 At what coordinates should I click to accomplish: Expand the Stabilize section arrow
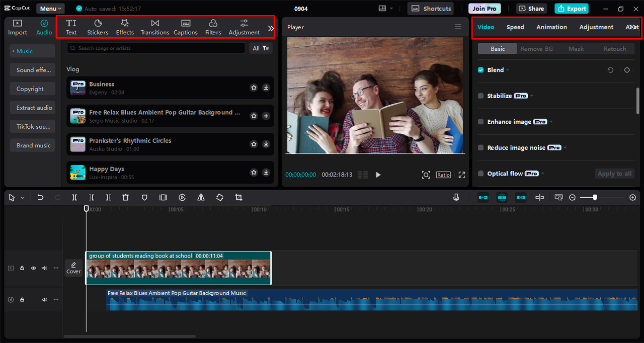point(532,96)
